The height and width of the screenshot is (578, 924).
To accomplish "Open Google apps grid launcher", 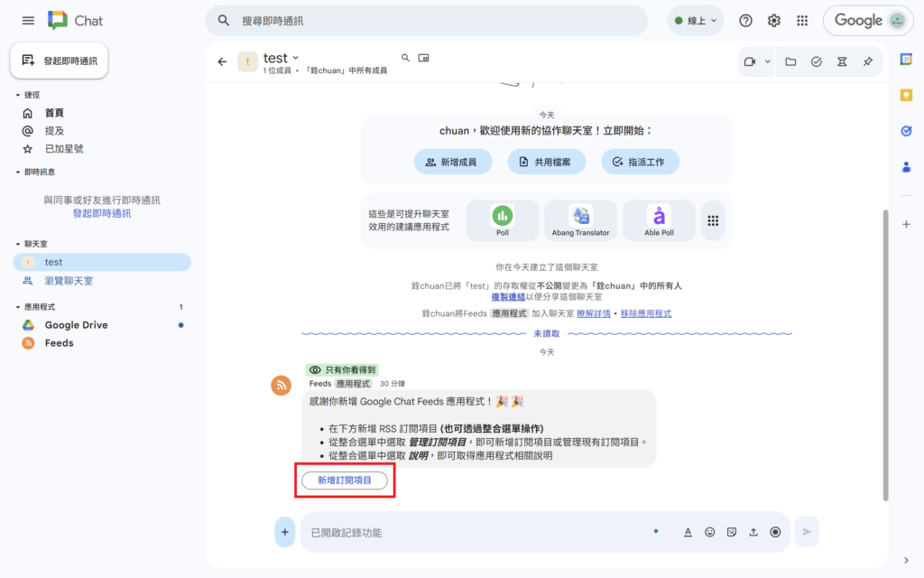I will (x=802, y=21).
